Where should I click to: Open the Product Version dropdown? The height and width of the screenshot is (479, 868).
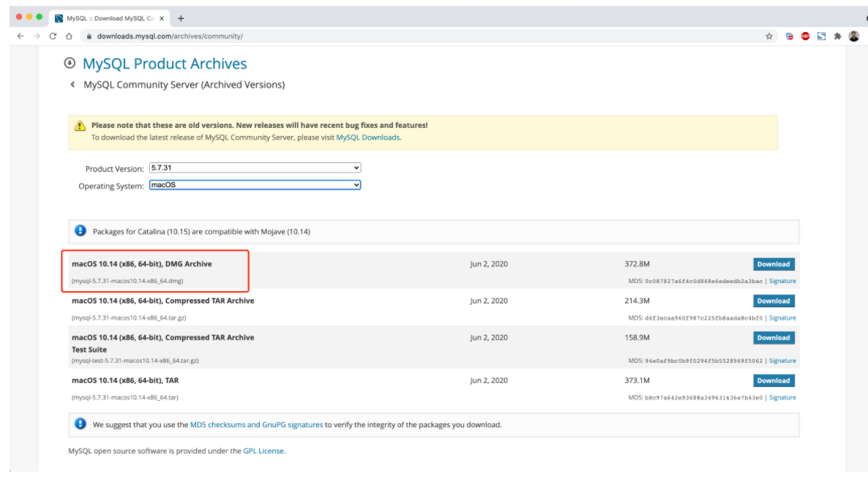255,167
